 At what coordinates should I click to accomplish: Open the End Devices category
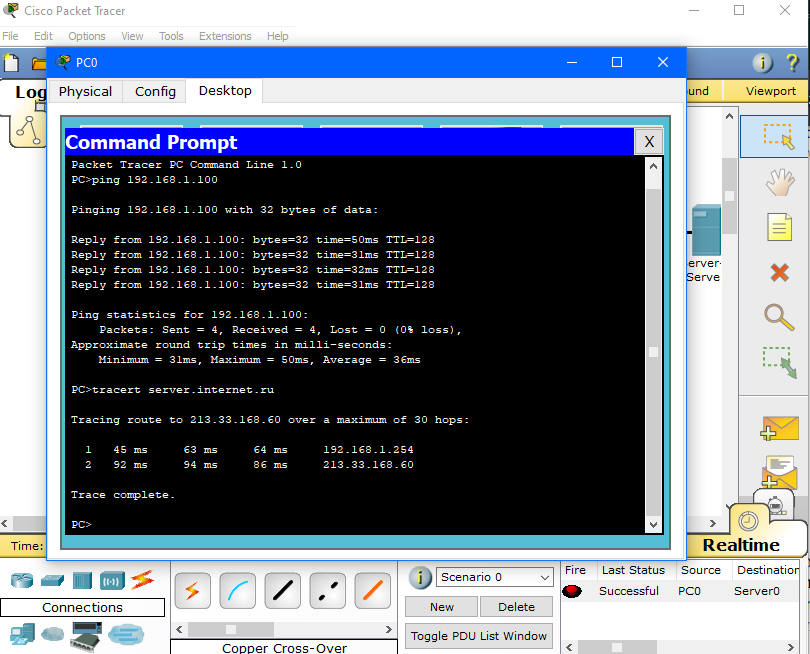22,634
